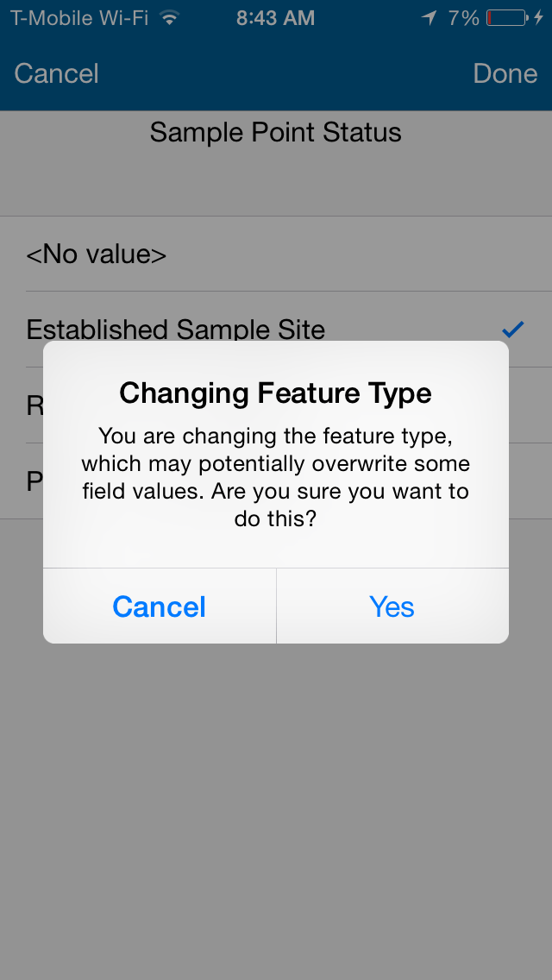Tap the Changing Feature Type alert title
Image resolution: width=552 pixels, height=980 pixels.
pyautogui.click(x=276, y=393)
